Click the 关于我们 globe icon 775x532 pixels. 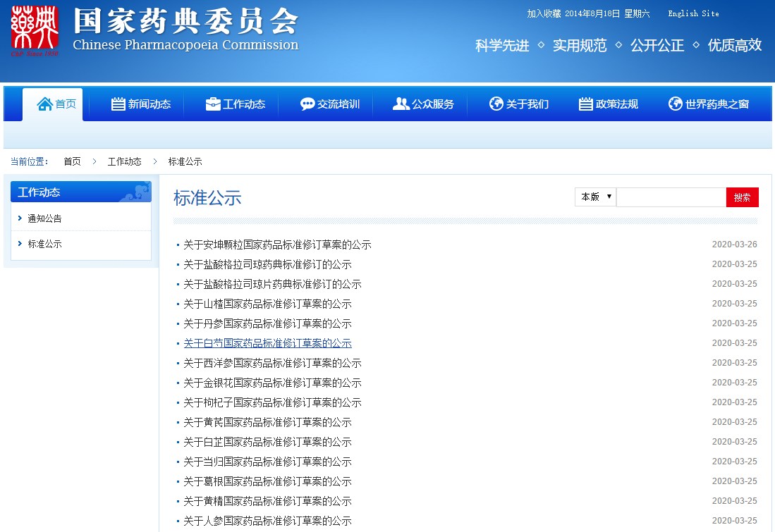(496, 104)
